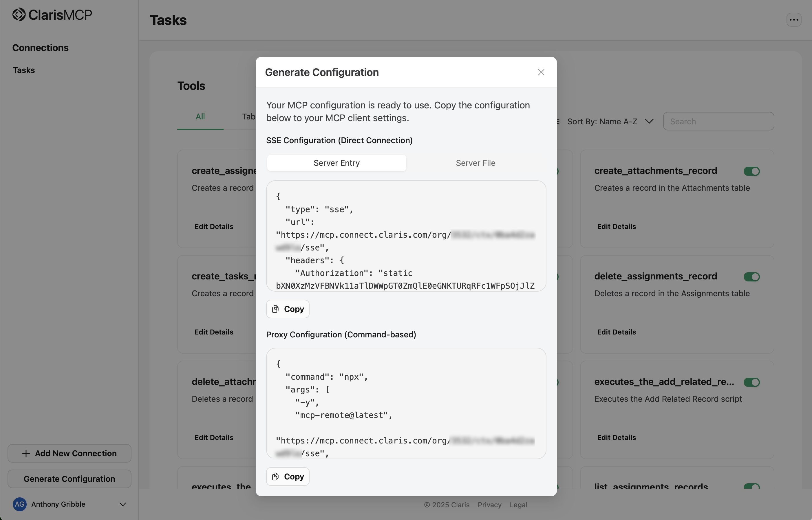Select the Server Entry tab
Image resolution: width=812 pixels, height=520 pixels.
pos(336,163)
